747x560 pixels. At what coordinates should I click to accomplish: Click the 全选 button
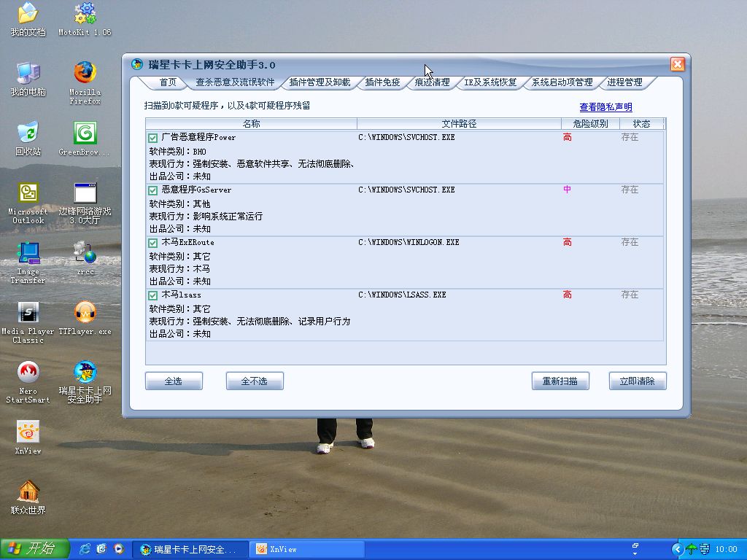click(174, 381)
